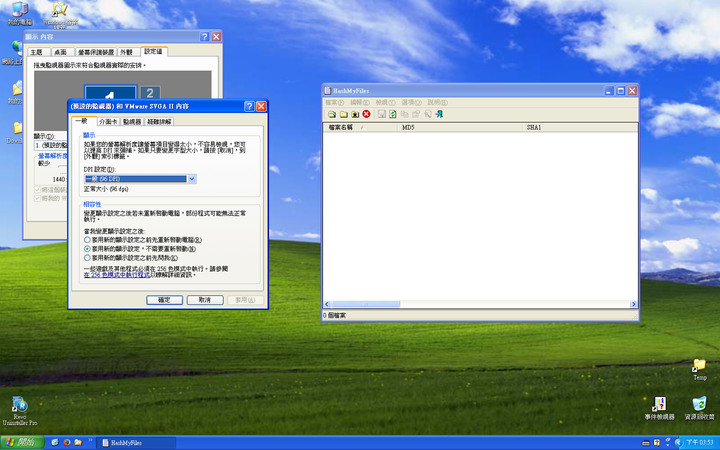Click the help question mark on Display Properties window
The height and width of the screenshot is (450, 720).
point(204,37)
